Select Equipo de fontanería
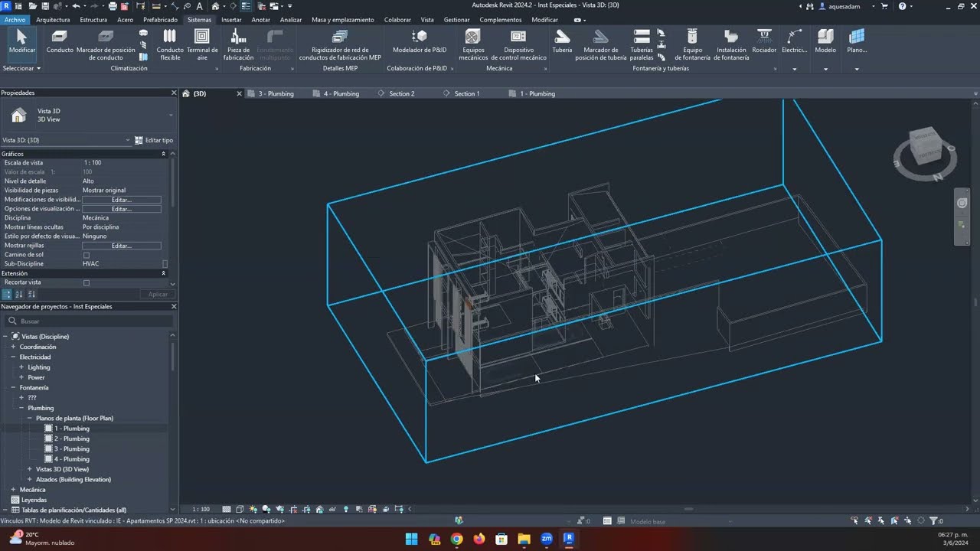Screen dimensions: 980x551 coord(692,44)
